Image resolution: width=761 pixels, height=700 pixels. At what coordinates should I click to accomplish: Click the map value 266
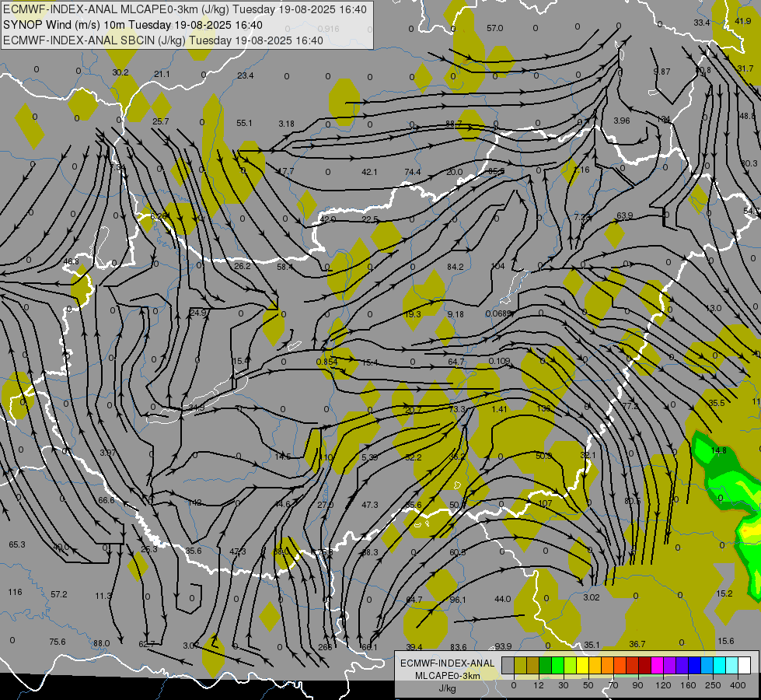point(325,647)
